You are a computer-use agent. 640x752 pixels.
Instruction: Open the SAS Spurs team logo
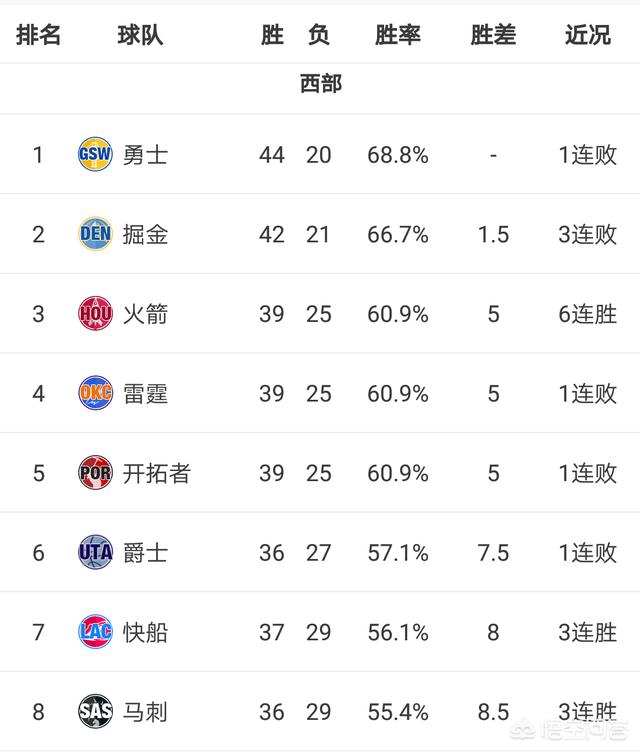[x=95, y=711]
